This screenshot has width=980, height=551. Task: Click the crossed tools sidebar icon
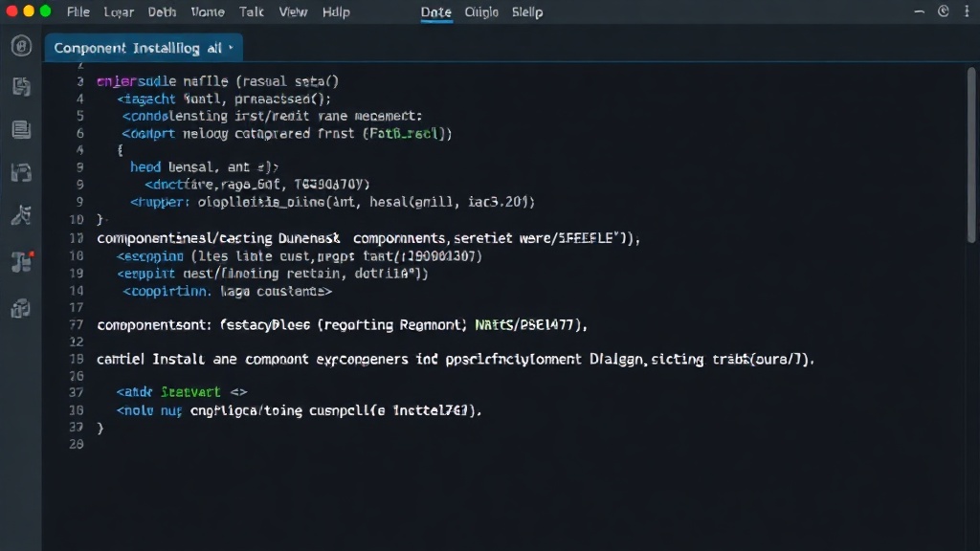pos(21,215)
